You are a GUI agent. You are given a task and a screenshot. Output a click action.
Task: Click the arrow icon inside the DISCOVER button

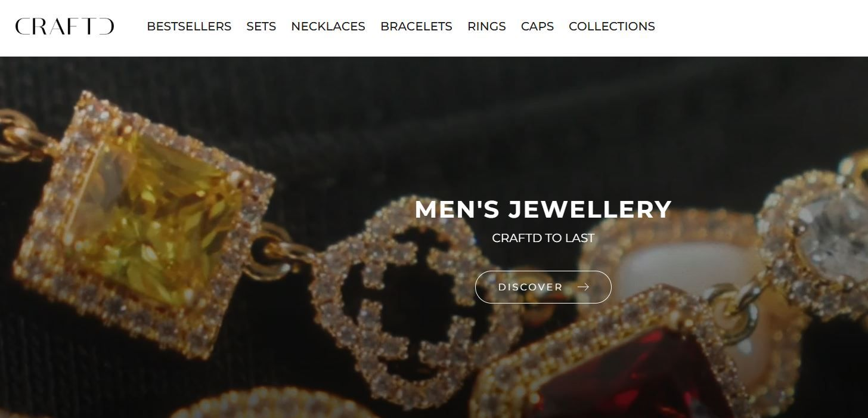tap(583, 287)
